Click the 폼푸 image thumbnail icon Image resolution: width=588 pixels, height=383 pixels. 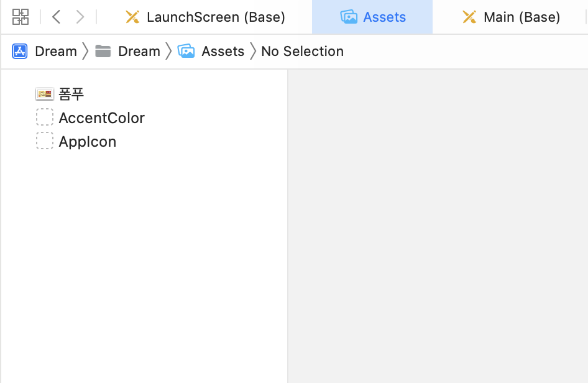pyautogui.click(x=45, y=94)
